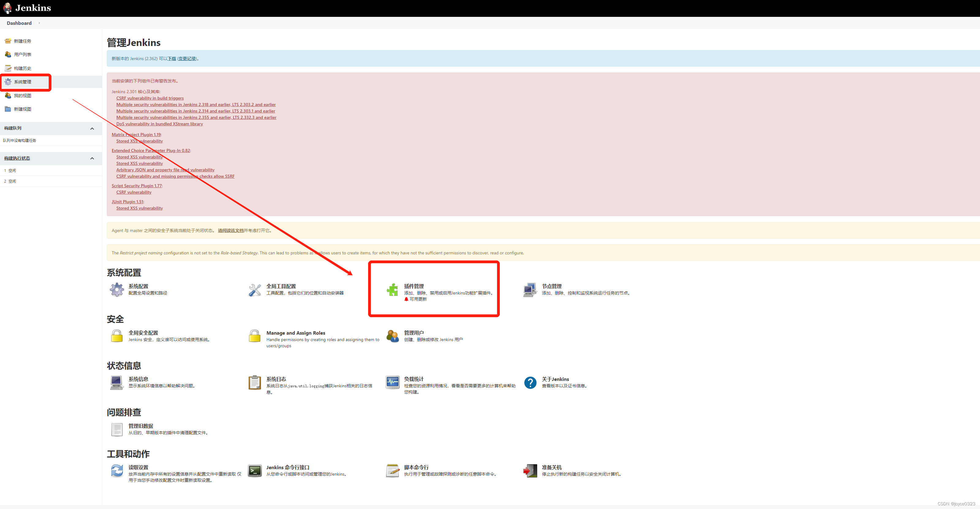Open 系统管理 in the sidebar
Viewport: 980px width, 509px height.
[x=22, y=82]
